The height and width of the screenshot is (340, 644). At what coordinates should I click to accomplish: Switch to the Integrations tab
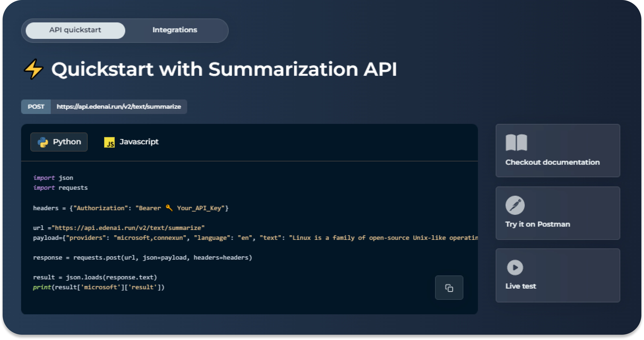[x=175, y=30]
